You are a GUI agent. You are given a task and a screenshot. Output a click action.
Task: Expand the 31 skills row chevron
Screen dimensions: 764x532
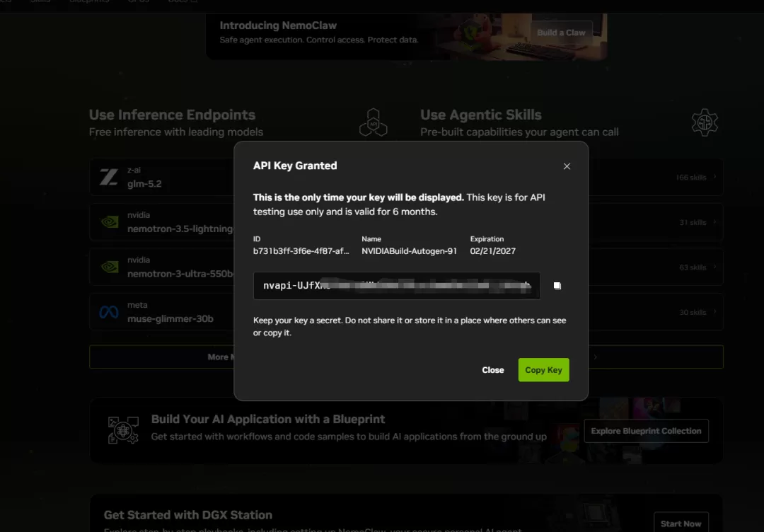[714, 221]
